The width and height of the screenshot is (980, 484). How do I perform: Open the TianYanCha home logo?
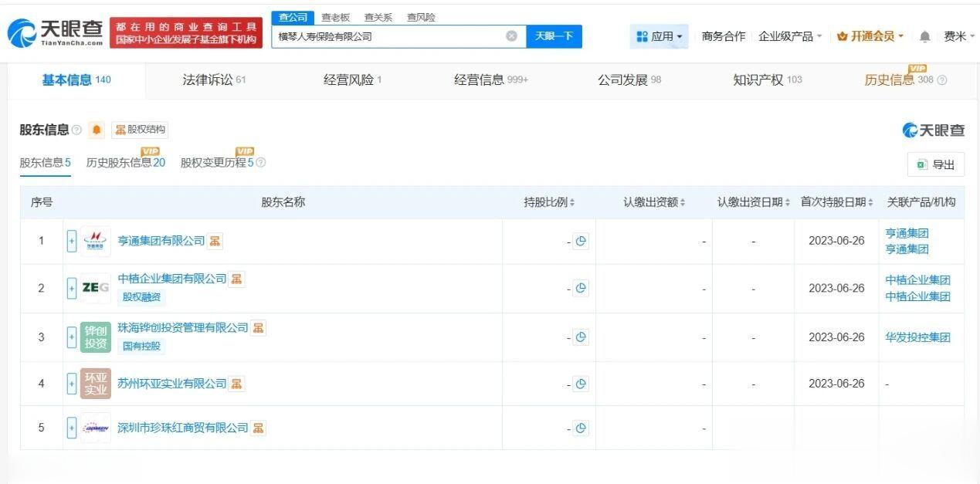[56, 32]
